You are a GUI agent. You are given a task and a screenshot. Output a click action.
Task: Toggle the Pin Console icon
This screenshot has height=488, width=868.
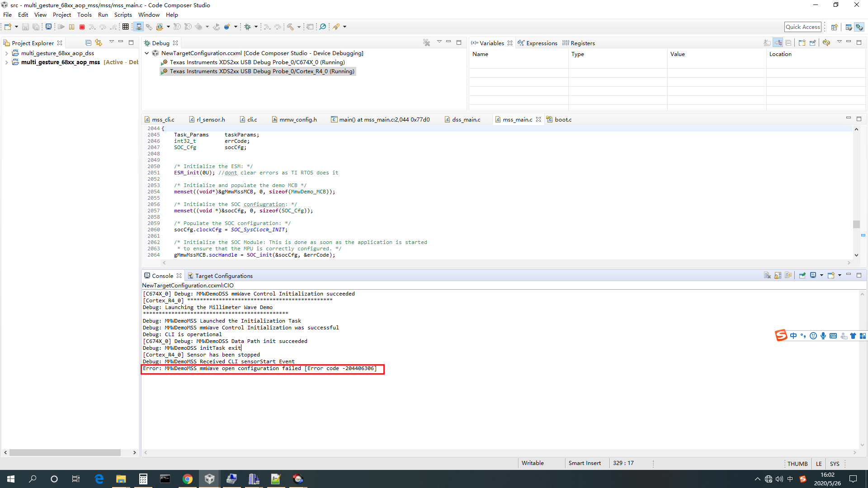(x=802, y=275)
